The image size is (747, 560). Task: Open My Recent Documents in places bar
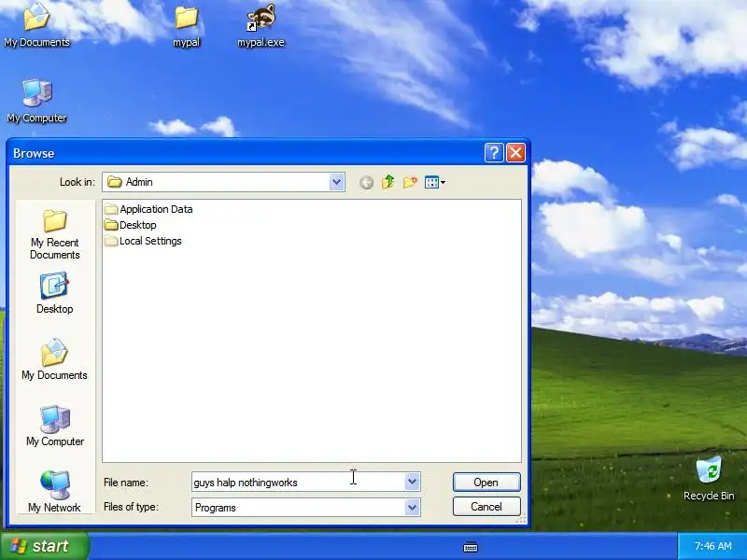point(55,235)
